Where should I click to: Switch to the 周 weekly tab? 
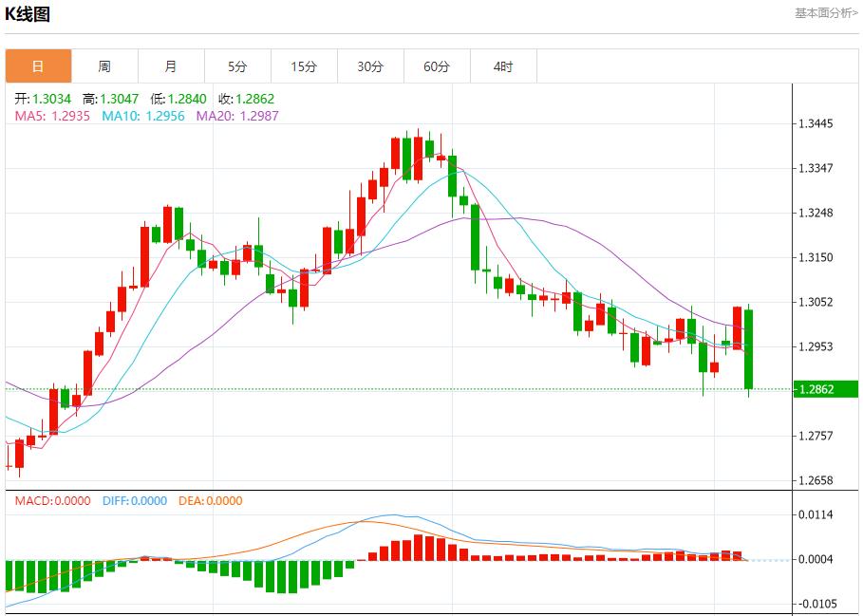pyautogui.click(x=104, y=66)
